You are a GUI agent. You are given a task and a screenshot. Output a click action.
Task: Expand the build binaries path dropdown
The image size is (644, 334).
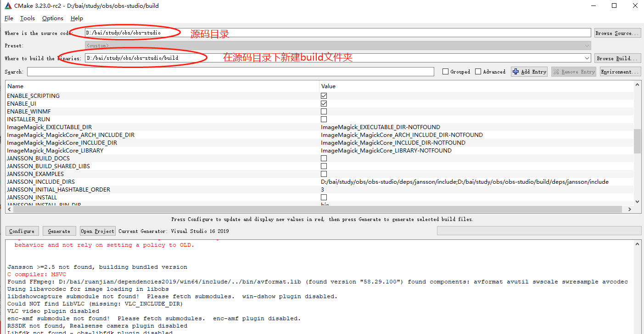coord(587,58)
